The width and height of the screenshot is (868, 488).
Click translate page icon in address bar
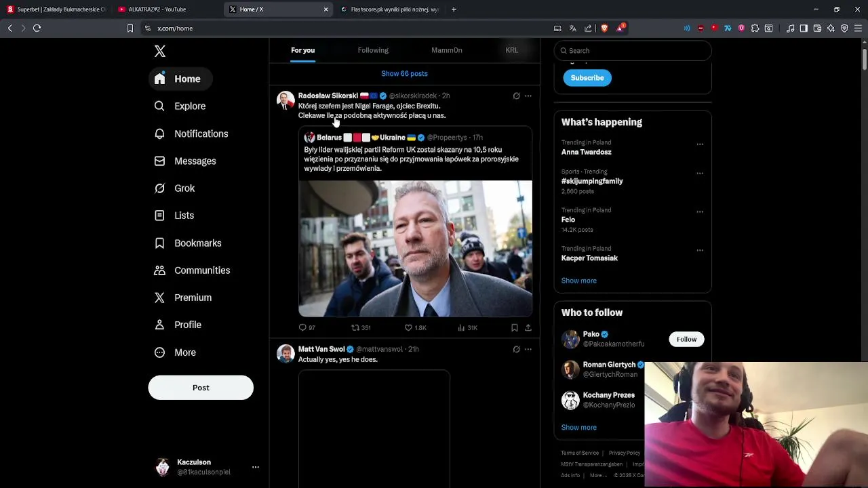click(573, 28)
